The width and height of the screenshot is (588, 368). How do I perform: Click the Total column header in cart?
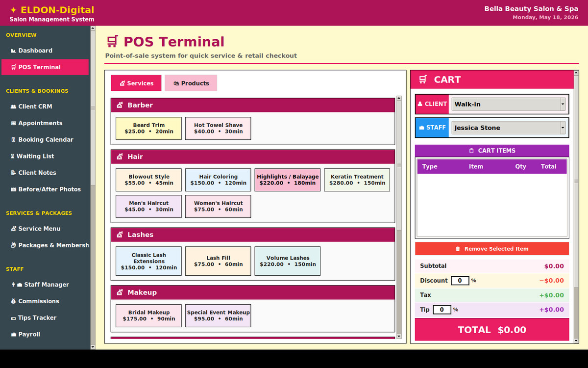[x=548, y=166]
